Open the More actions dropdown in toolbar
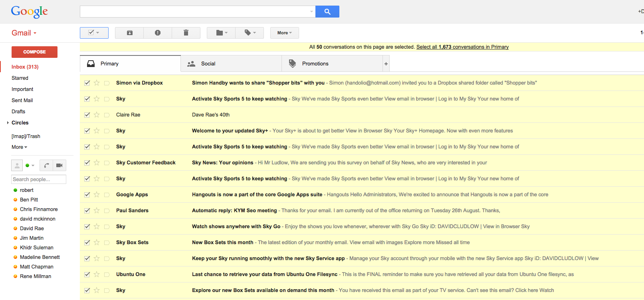 285,33
